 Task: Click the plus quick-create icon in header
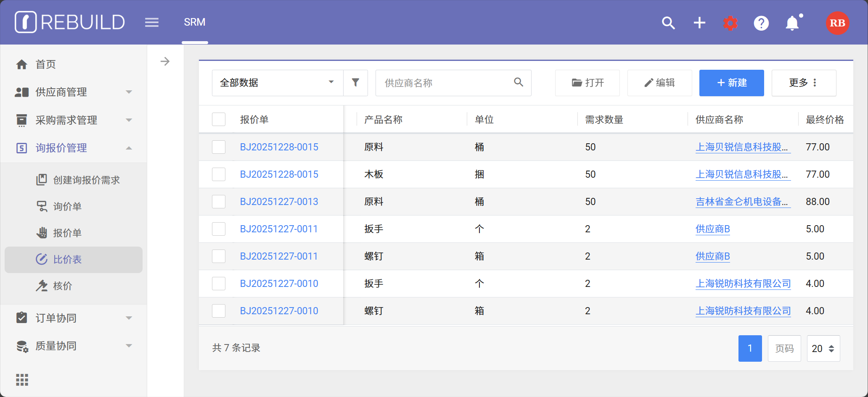(x=699, y=23)
